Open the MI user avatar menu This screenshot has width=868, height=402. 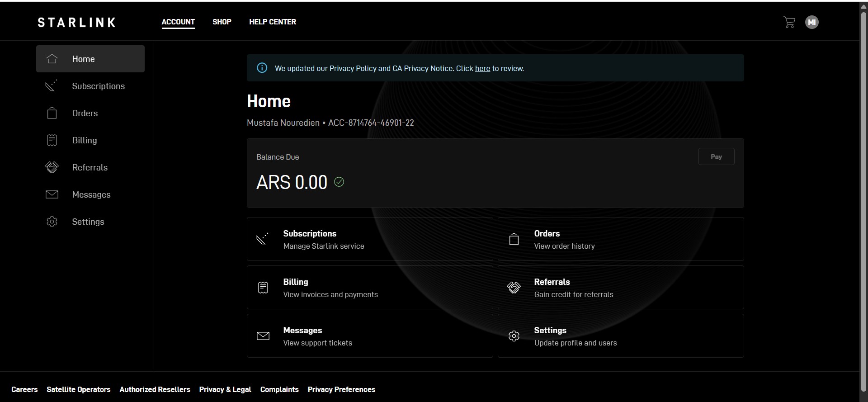(x=812, y=22)
